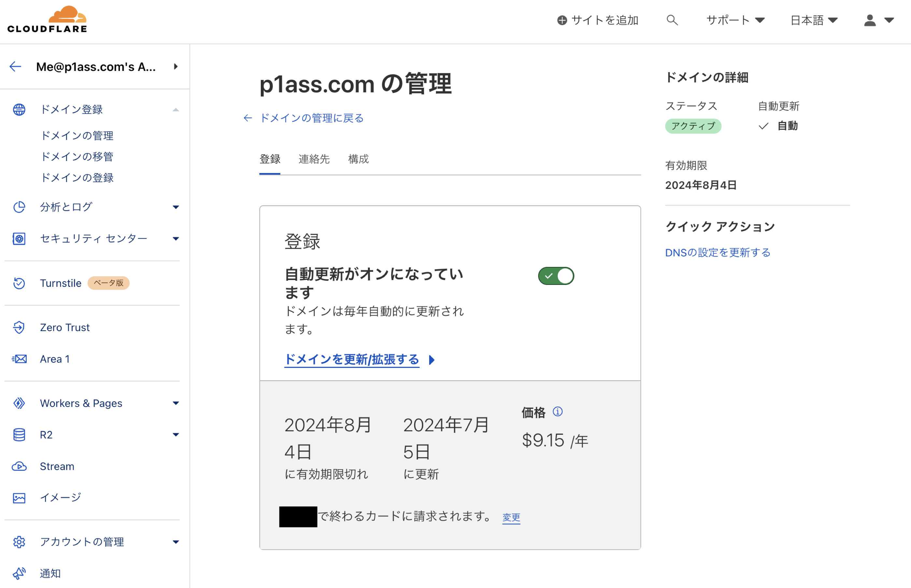The width and height of the screenshot is (911, 588).
Task: Click the イメージ picture icon
Action: tap(19, 498)
